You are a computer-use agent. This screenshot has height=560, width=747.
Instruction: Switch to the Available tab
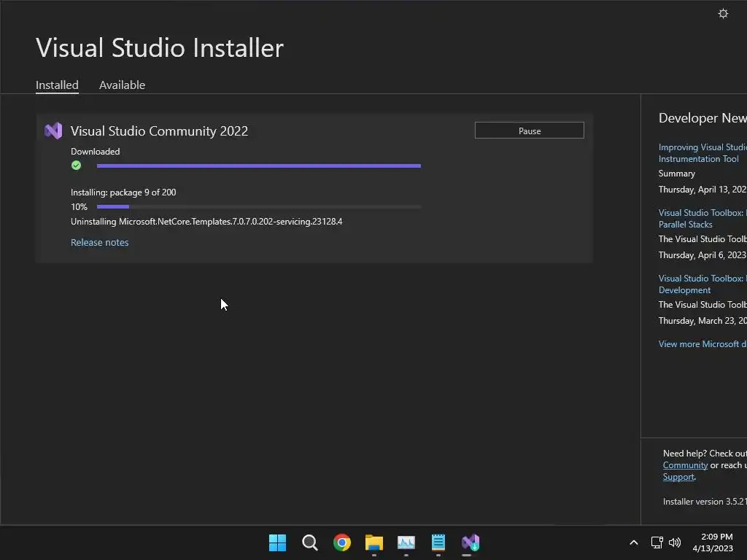coord(122,85)
